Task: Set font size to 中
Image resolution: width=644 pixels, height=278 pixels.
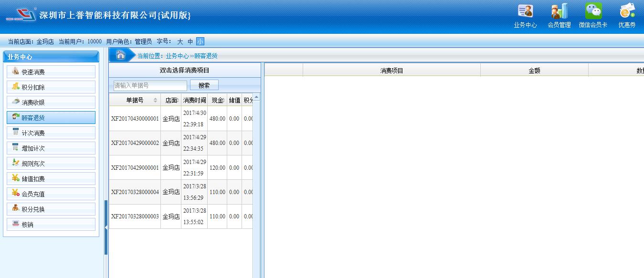Action: [x=190, y=42]
